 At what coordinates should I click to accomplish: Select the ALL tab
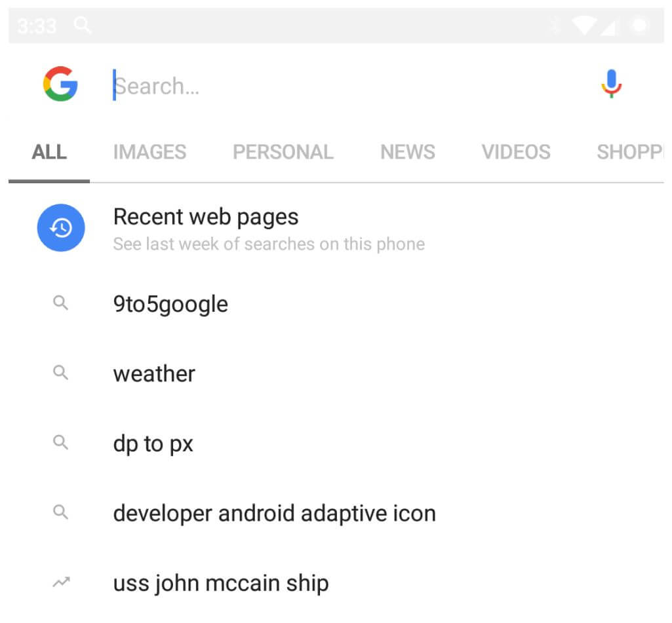tap(49, 152)
